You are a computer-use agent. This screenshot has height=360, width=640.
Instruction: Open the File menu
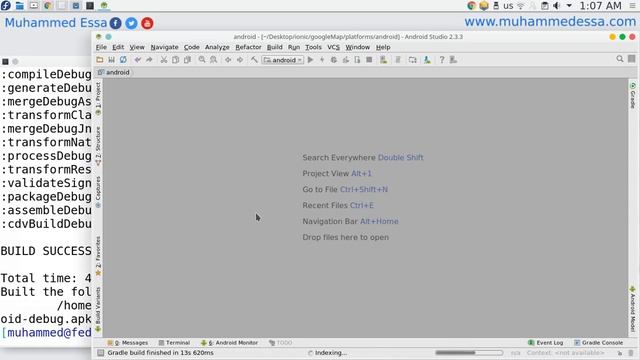(101, 47)
